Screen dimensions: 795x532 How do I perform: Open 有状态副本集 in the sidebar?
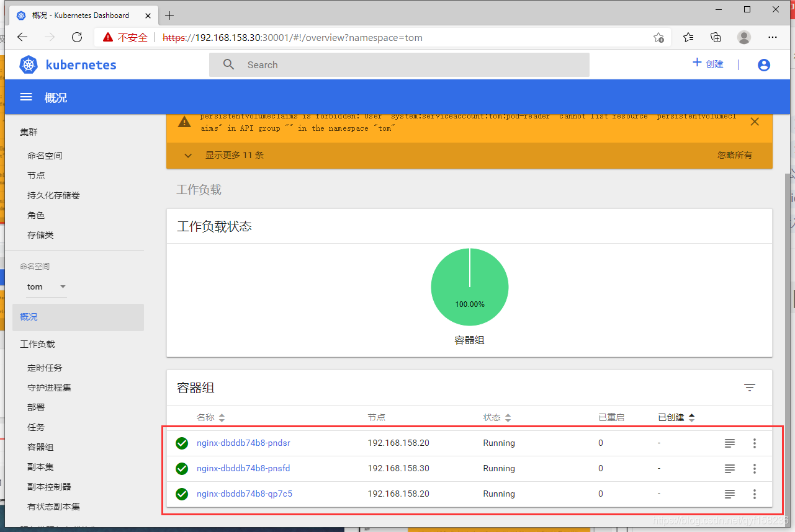click(x=53, y=507)
